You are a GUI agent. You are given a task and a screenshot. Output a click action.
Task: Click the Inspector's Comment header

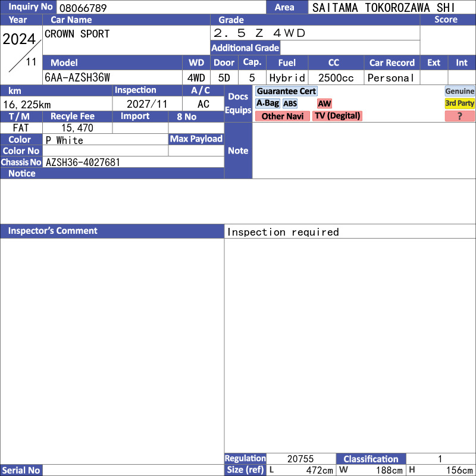(x=112, y=231)
